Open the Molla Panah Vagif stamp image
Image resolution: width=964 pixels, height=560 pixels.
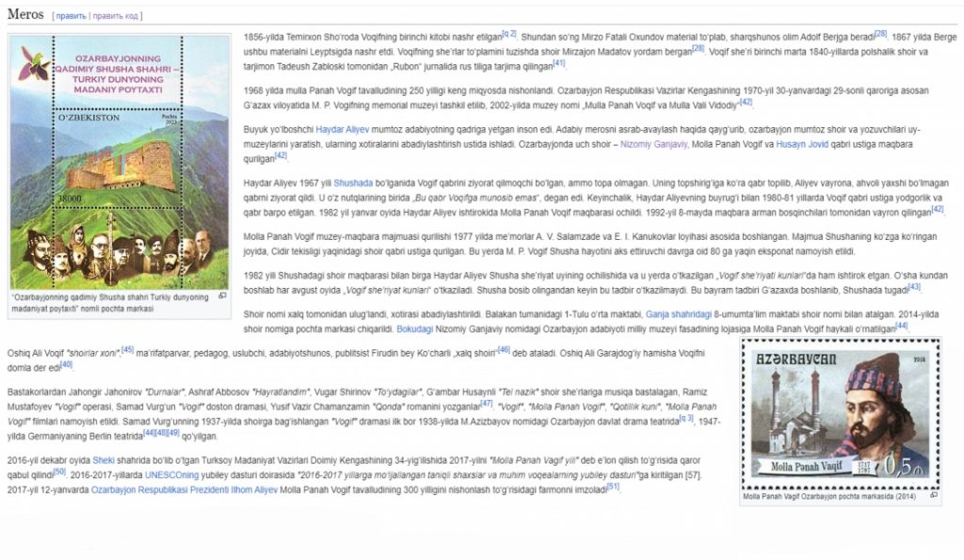point(841,414)
